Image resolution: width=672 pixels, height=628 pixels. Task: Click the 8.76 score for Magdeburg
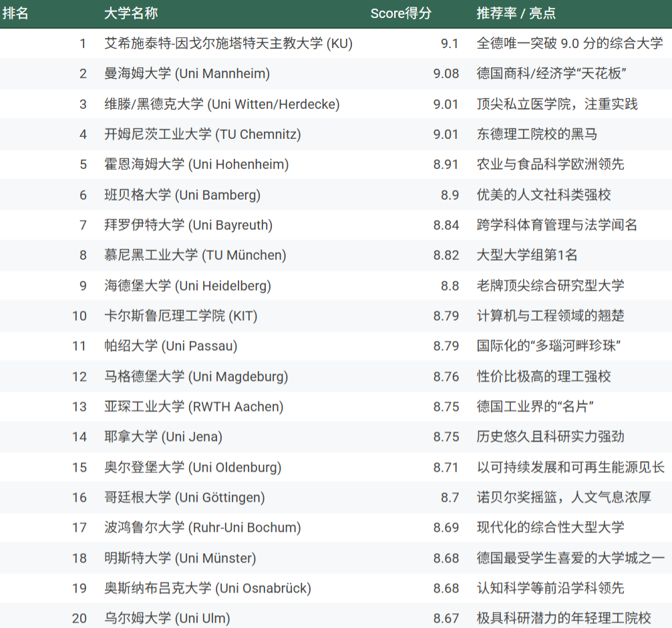point(446,377)
